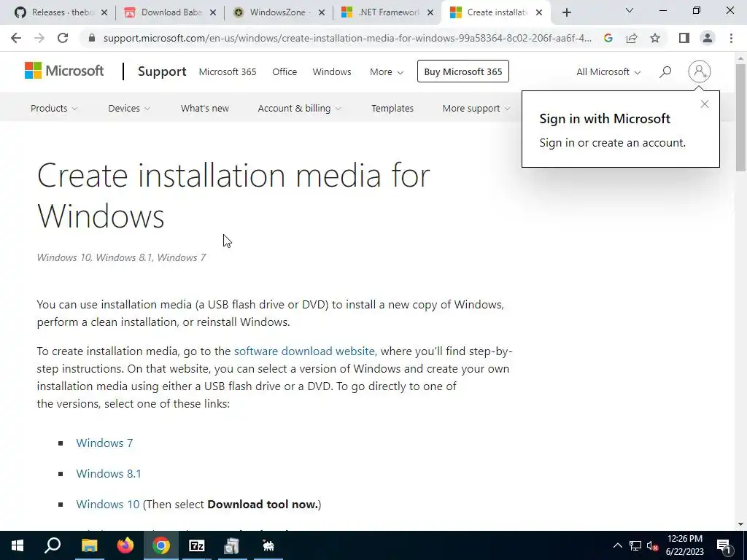Screen dimensions: 747x560
Task: Open Microsoft 365 menu item
Action: [228, 72]
